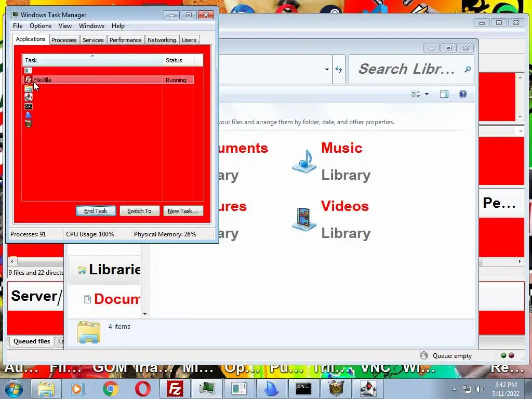
Task: Open Explorer help via blue question mark icon
Action: 463,94
